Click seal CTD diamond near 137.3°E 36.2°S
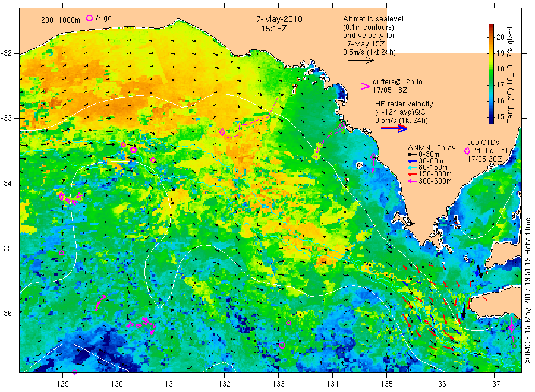 coord(512,328)
